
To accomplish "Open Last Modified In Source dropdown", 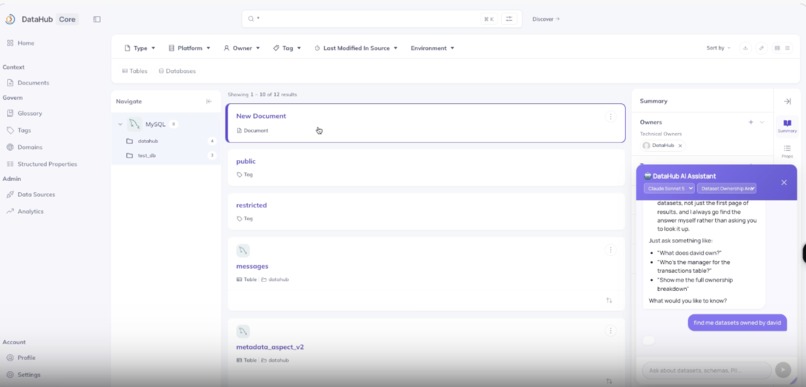I will [x=356, y=48].
